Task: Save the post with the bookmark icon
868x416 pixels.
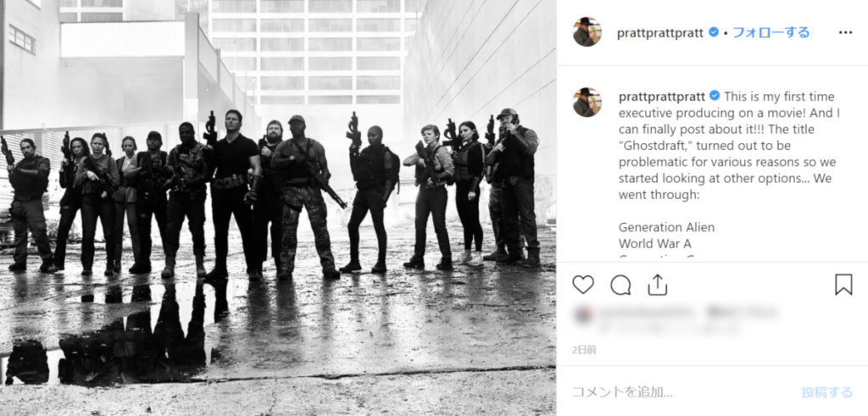Action: [843, 285]
